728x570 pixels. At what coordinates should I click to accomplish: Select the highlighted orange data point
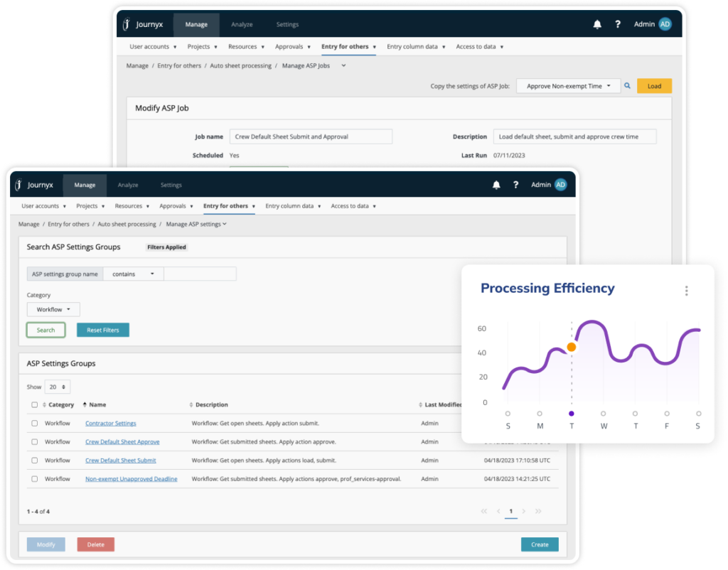coord(572,348)
